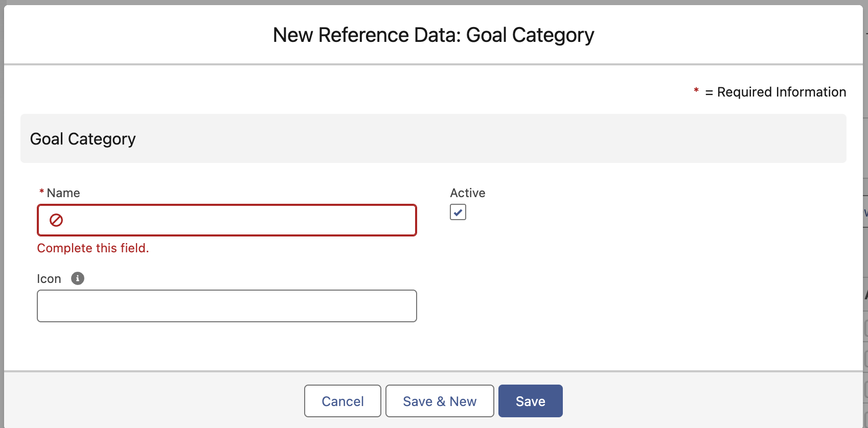
Task: Focus the Icon text input
Action: pos(227,306)
